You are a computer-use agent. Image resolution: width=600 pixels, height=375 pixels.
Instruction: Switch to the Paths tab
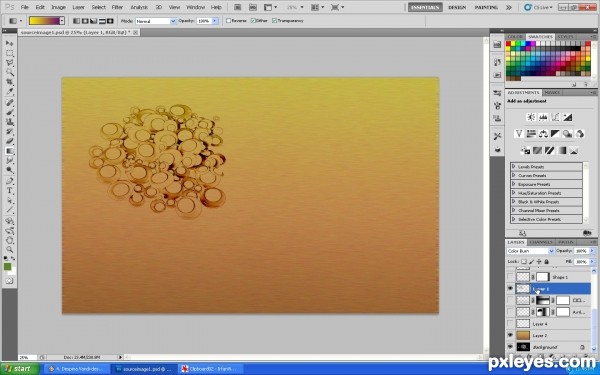566,242
